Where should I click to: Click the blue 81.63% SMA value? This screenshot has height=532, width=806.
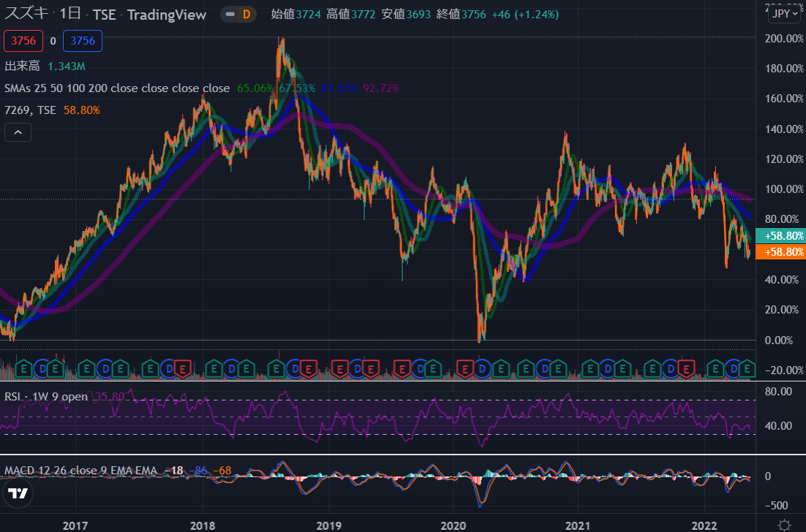point(339,88)
